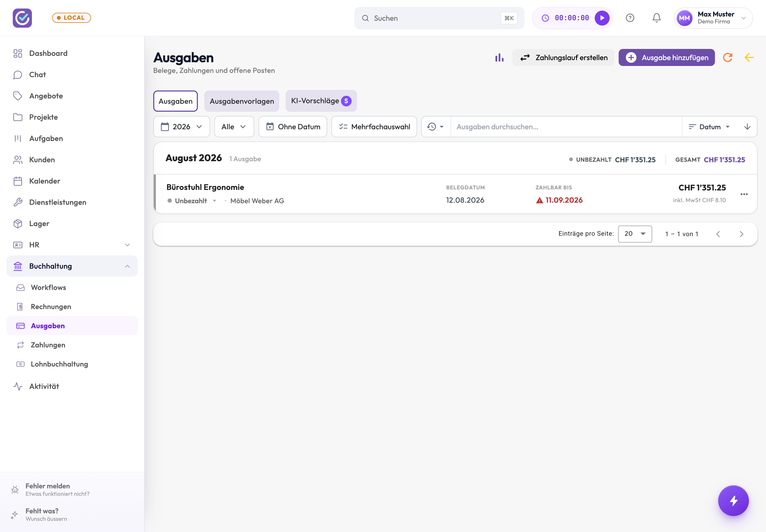
Task: Open Zahlungen under Buchhaltung
Action: click(x=72, y=345)
